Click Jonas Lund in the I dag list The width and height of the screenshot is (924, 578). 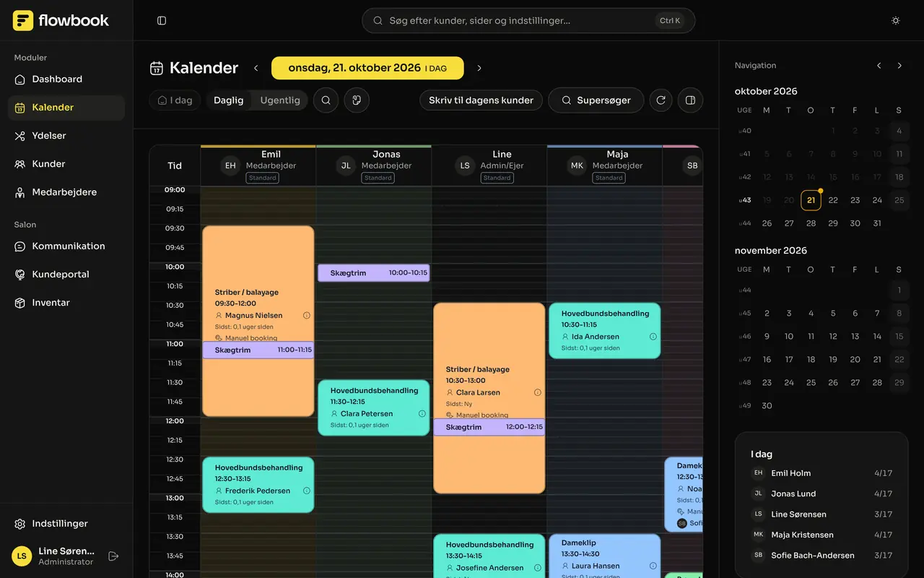pyautogui.click(x=821, y=494)
